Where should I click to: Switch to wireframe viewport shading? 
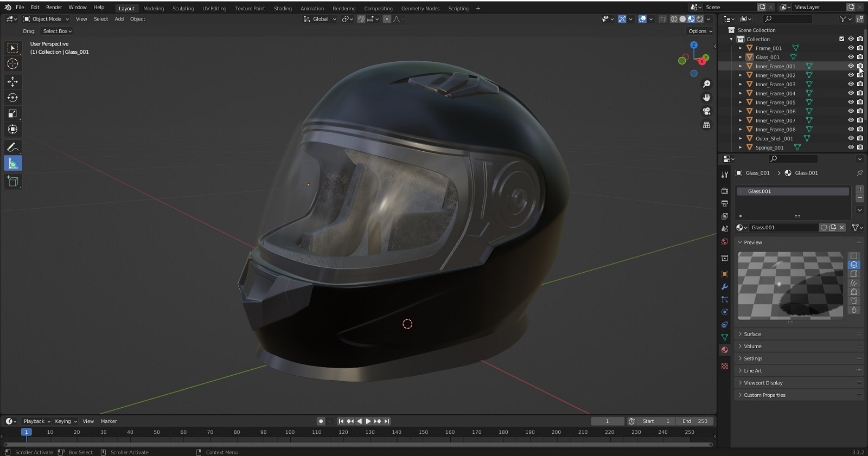pos(674,19)
